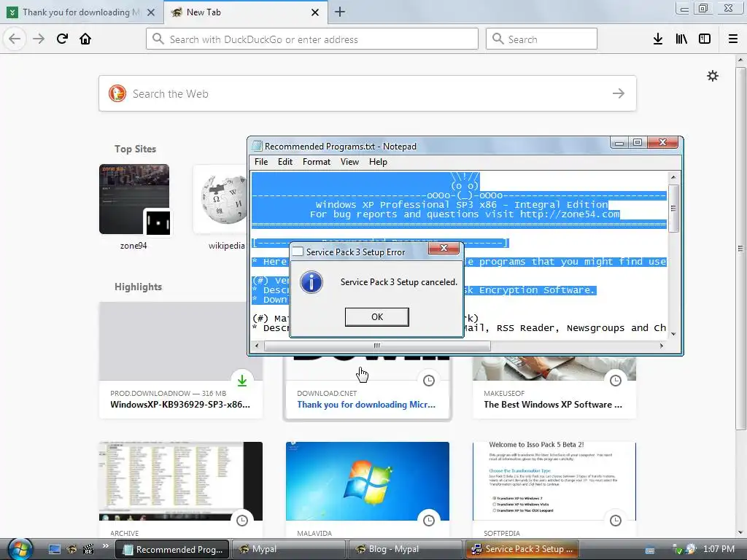Close the 'Thank you for downloading' tab

point(150,12)
